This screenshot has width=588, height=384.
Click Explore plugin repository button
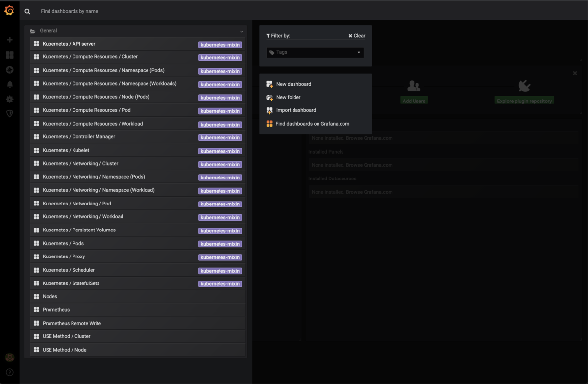click(x=524, y=101)
